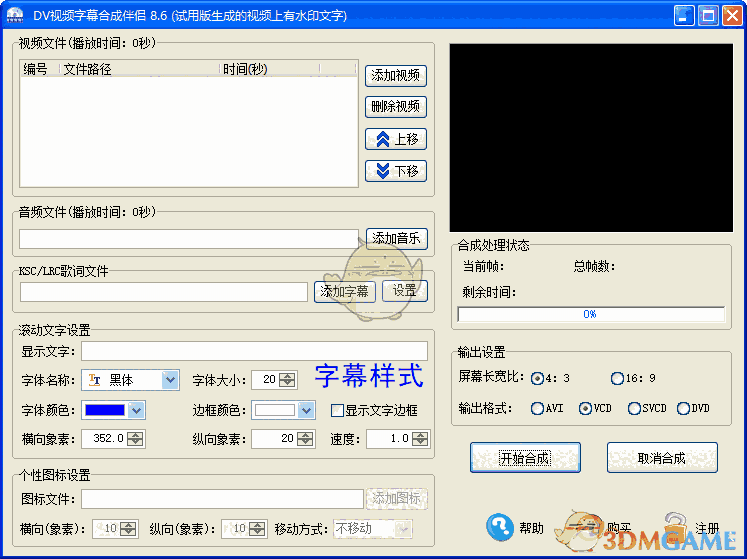Open lyric 设置 button
Viewport: 747px width, 559px height.
click(404, 291)
